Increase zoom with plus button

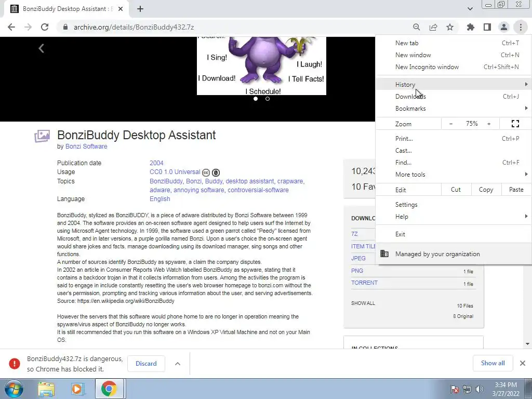point(489,124)
